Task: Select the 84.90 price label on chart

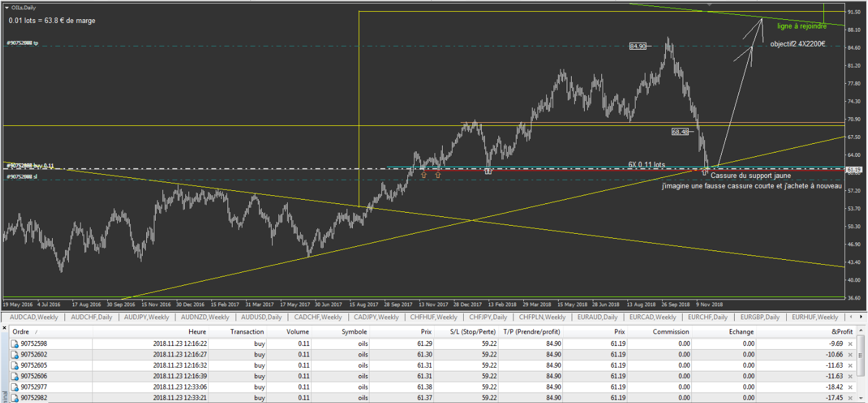Action: point(637,46)
